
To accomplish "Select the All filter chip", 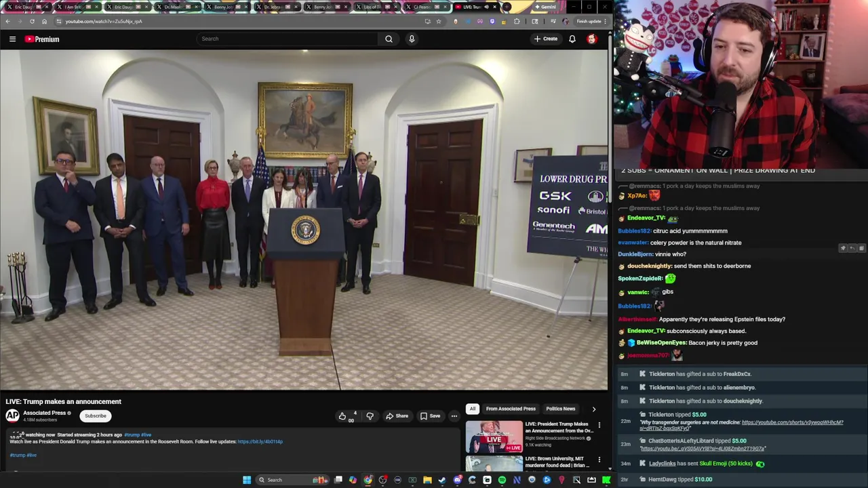I will (x=473, y=409).
